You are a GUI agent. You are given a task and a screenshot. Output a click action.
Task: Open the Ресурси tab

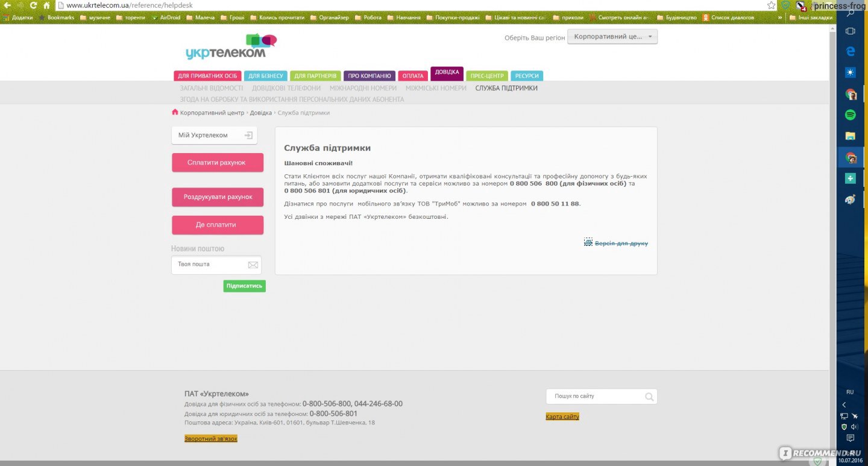527,76
